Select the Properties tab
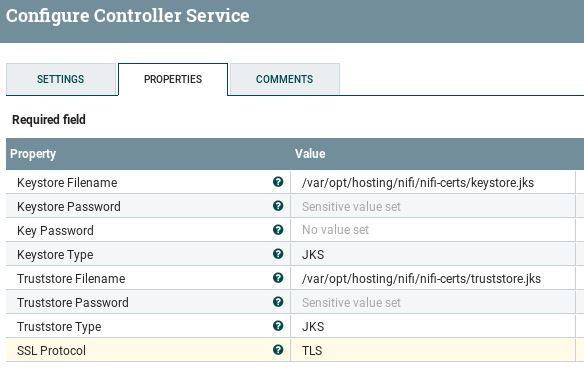The image size is (584, 368). [x=173, y=79]
